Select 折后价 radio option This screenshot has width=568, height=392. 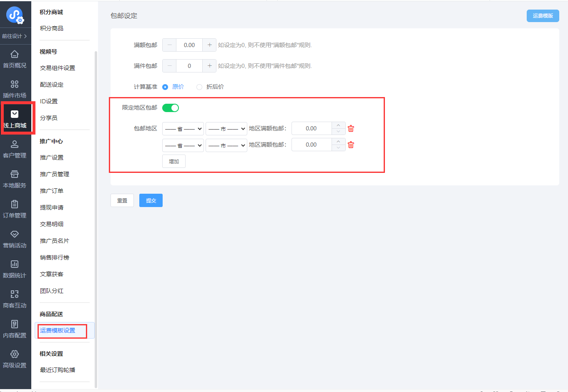[x=199, y=87]
